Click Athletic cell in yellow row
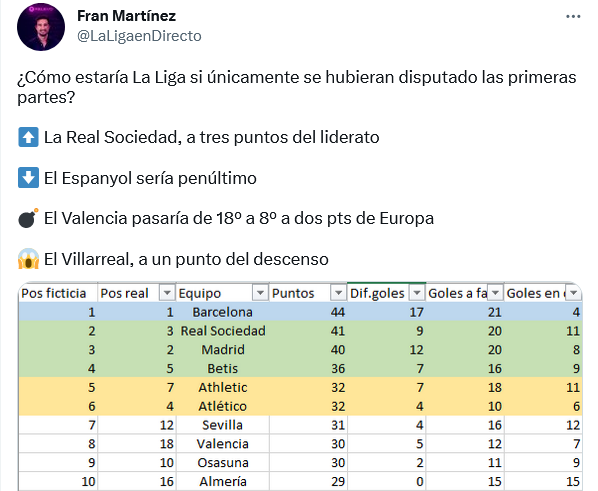598x491 pixels. tap(223, 387)
